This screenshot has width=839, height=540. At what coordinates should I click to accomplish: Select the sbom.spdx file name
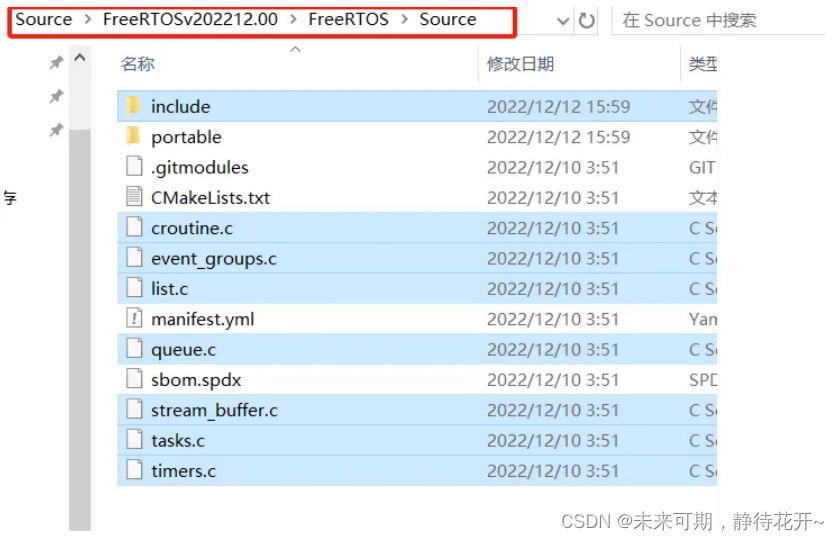point(196,380)
